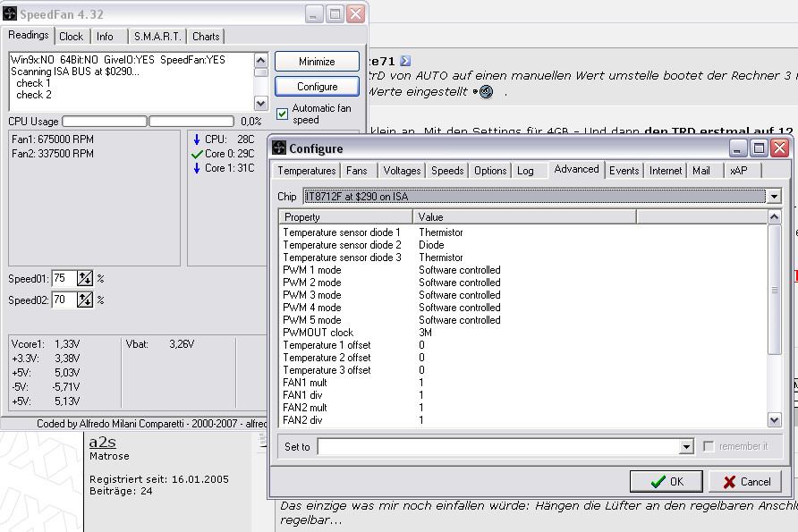This screenshot has height=532, width=798.
Task: Open the Fans configuration tab
Action: click(x=356, y=171)
